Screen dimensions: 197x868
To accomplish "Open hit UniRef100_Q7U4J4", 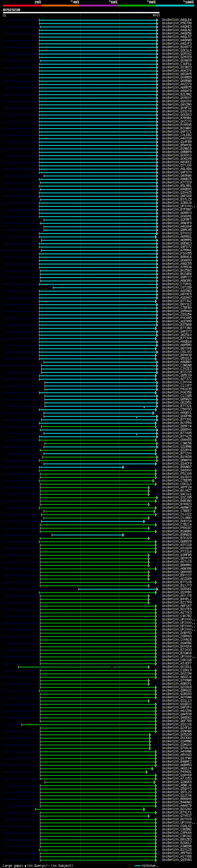I will 177,748.
